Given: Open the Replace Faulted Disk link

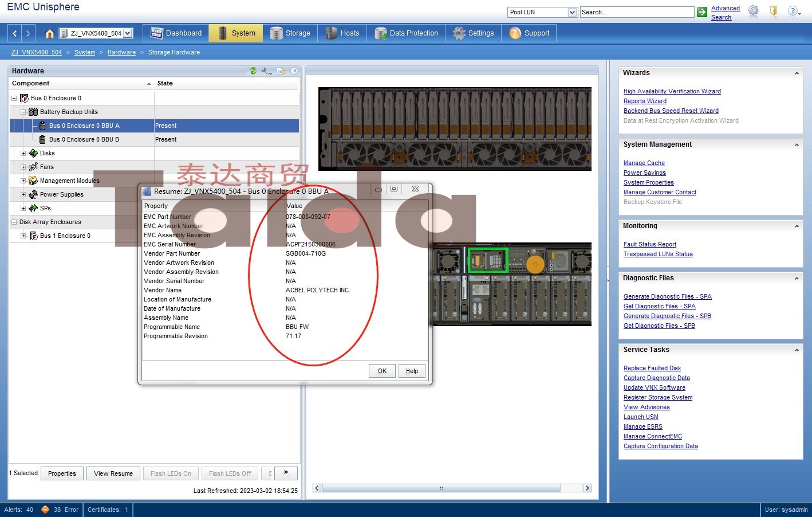Looking at the screenshot, I should 652,368.
